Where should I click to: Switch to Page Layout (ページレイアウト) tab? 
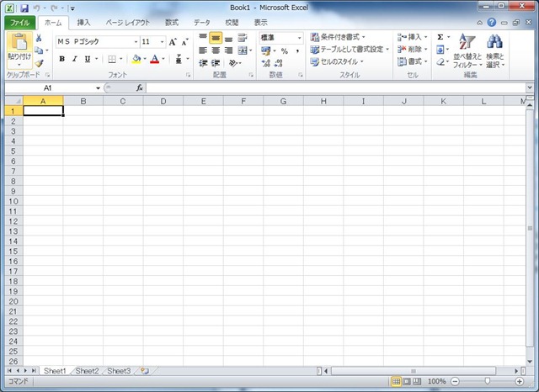127,23
